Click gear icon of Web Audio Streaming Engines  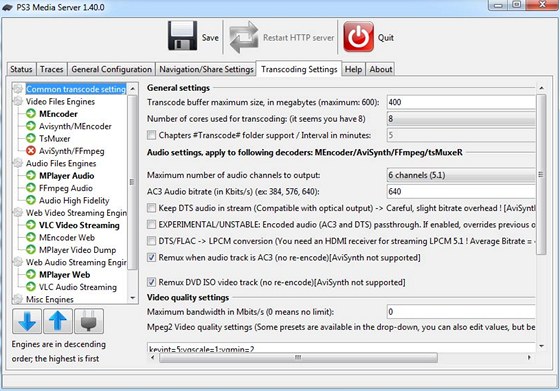[18, 262]
